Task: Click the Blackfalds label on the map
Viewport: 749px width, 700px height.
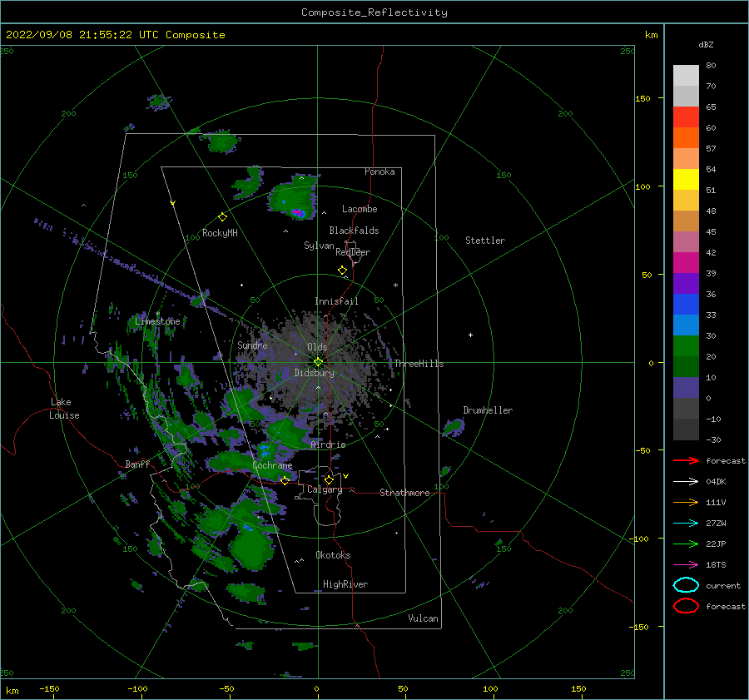Action: click(354, 231)
